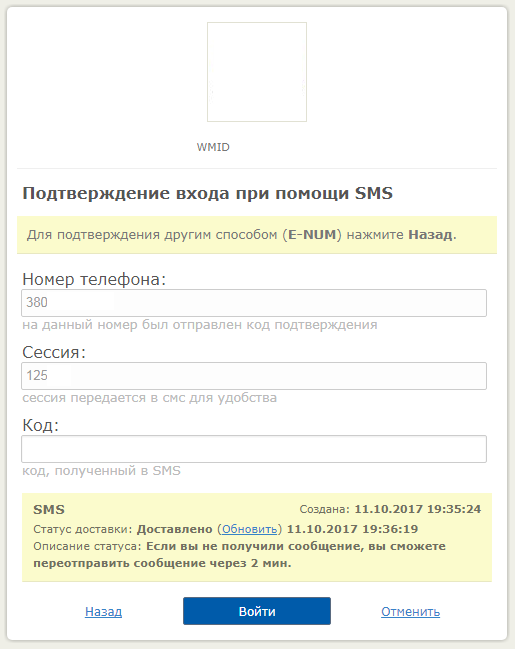Screen dimensions: 515x649
Task: Click the blue Войти button
Action: point(257,611)
